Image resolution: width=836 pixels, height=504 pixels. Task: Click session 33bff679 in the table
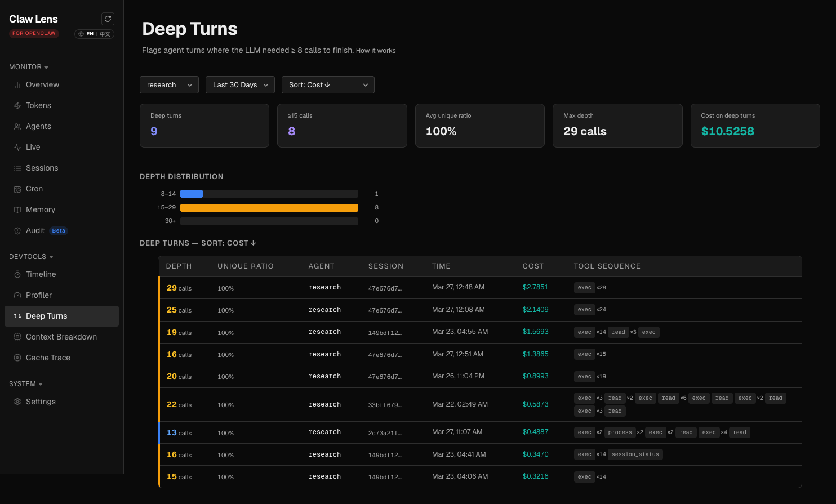(x=385, y=405)
